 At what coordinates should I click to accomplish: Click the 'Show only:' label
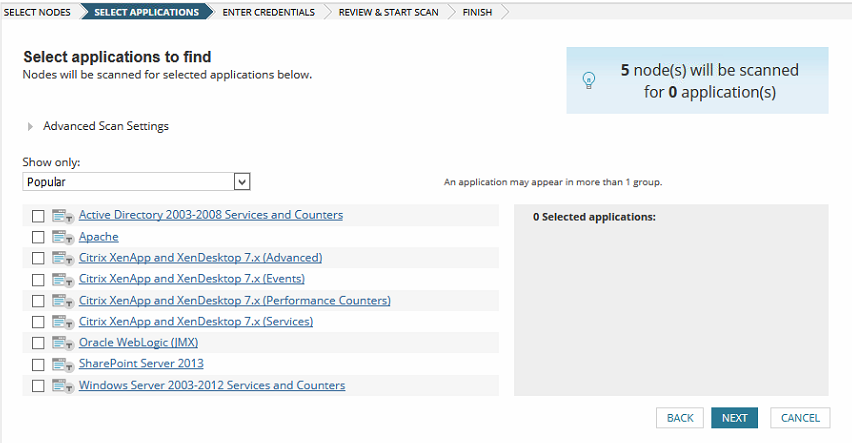51,162
